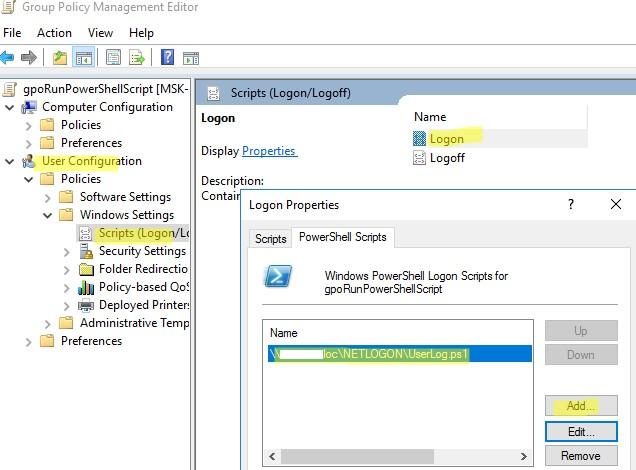Select the UserLog.ps1 script entry
636x470 pixels.
400,354
